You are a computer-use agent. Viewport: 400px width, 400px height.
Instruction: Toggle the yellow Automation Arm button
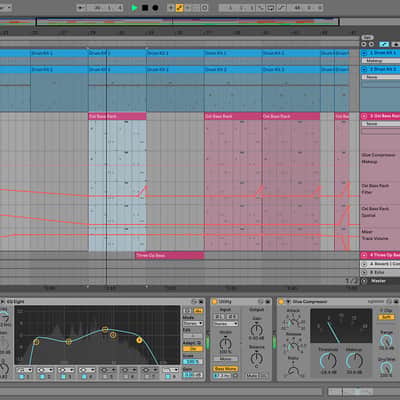coord(180,8)
